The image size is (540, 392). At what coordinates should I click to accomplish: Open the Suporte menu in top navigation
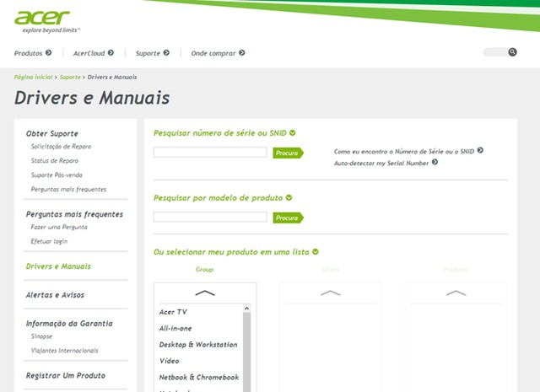point(148,53)
